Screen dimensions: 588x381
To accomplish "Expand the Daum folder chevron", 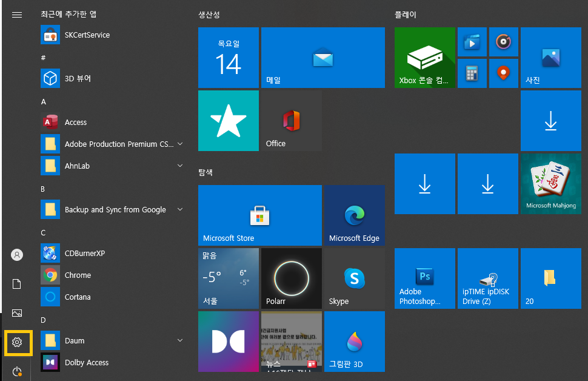I will 180,340.
